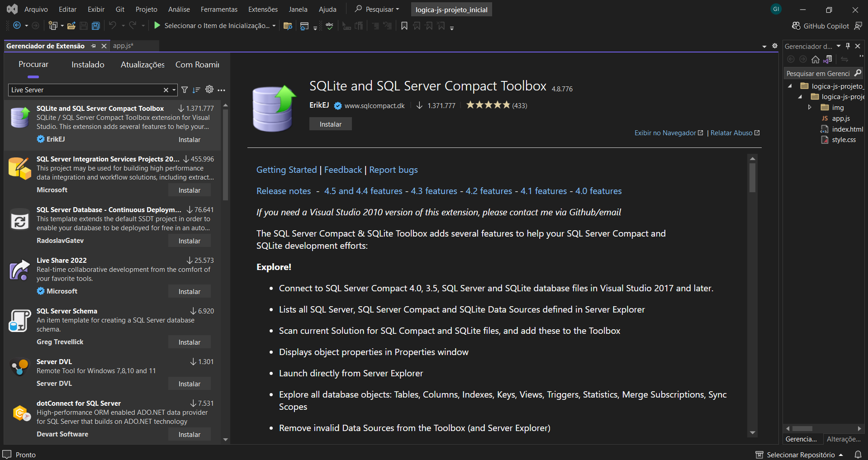Open the open-documents list dropdown arrow

tap(764, 46)
